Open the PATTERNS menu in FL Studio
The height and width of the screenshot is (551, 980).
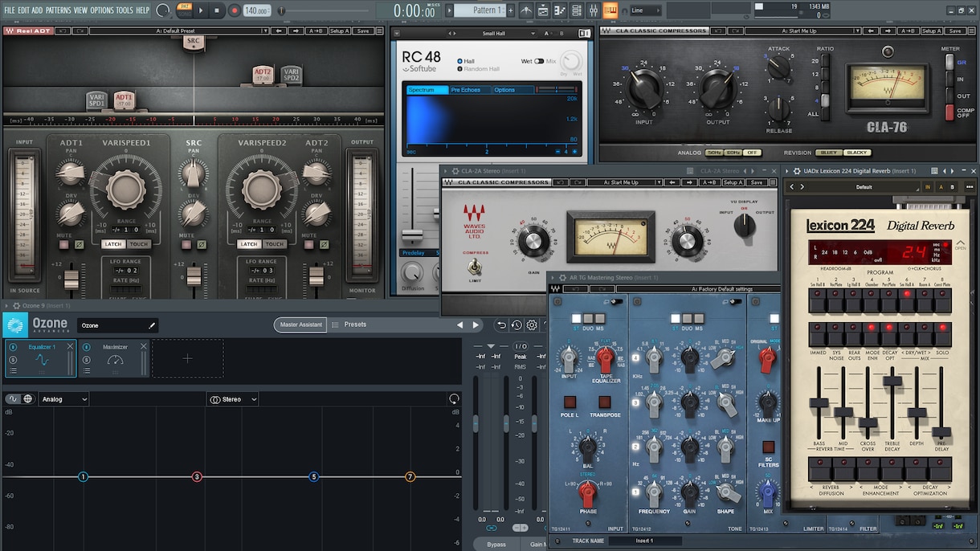point(58,10)
